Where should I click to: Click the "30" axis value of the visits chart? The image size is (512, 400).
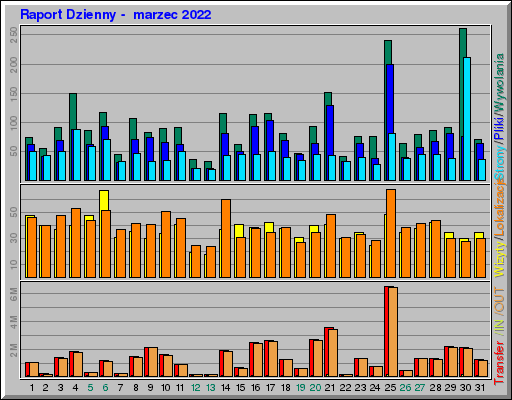14,238
